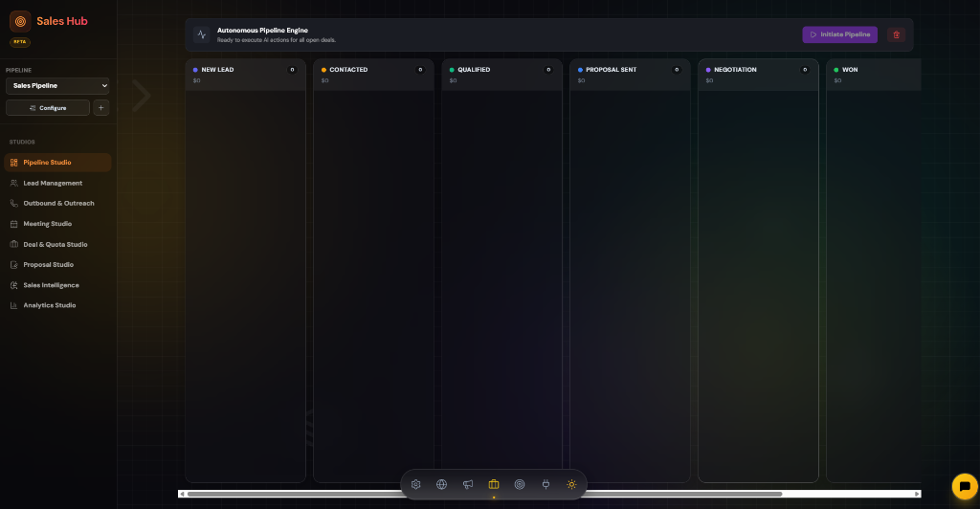This screenshot has width=980, height=509.
Task: Click the Autonomous Pipeline Engine activity icon
Action: point(202,35)
